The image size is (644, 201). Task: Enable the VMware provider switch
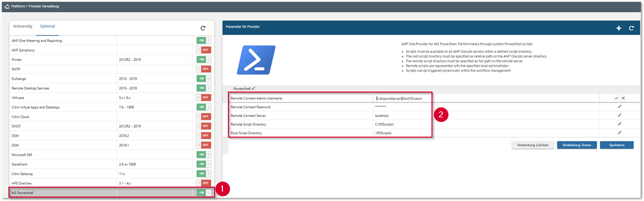coord(204,98)
